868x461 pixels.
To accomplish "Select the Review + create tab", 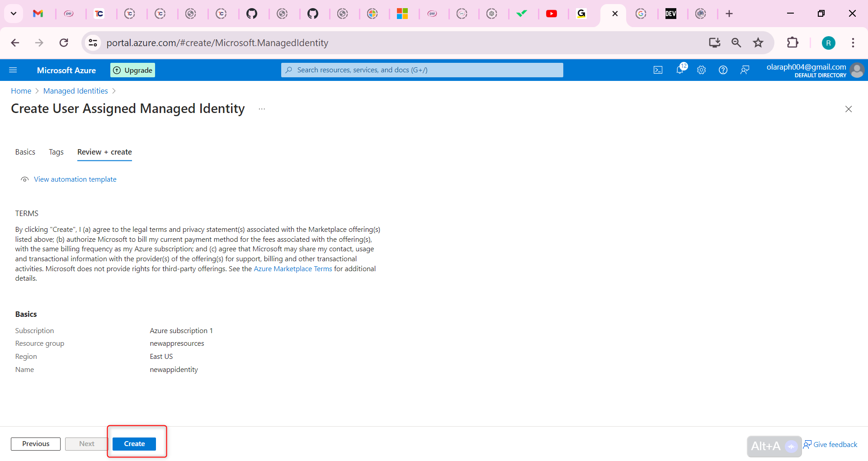I will coord(104,152).
